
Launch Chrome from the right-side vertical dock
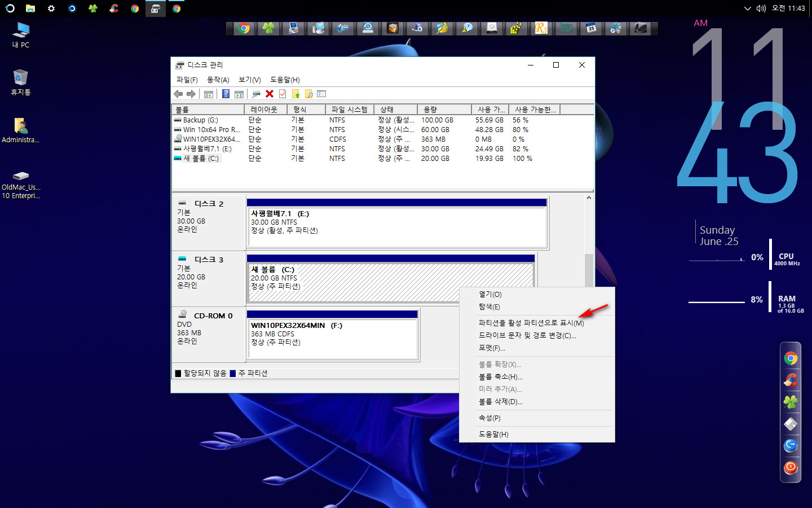coord(791,358)
